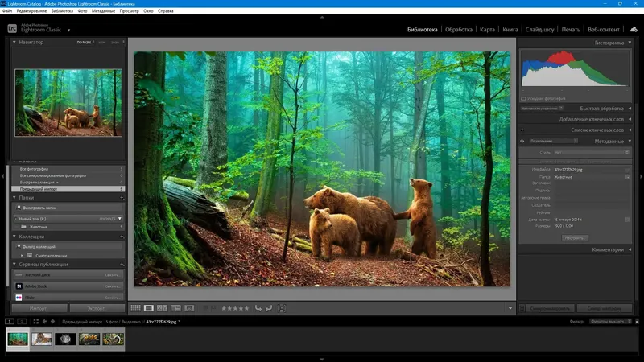
Task: Hide the left panel with edge arrow
Action: click(3, 176)
